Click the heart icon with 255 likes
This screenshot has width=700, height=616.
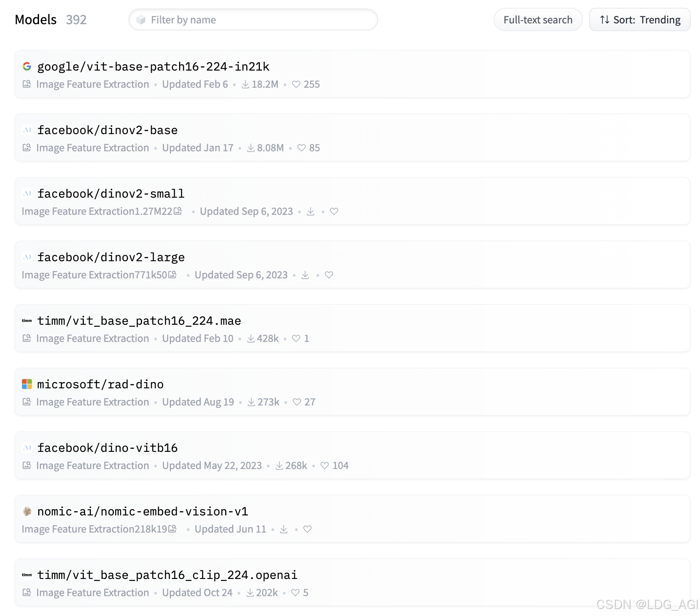[x=296, y=84]
